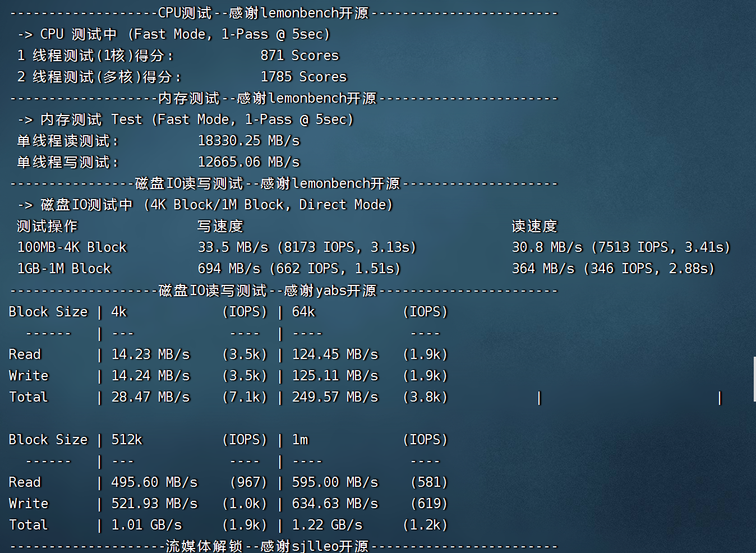
Task: Click the 1785 Scores multi-thread result
Action: click(303, 76)
